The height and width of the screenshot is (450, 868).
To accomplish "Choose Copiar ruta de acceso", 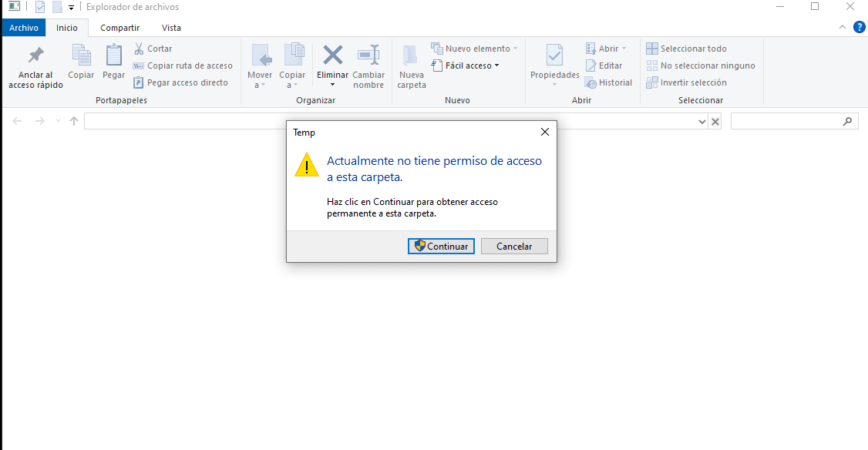I will [183, 65].
